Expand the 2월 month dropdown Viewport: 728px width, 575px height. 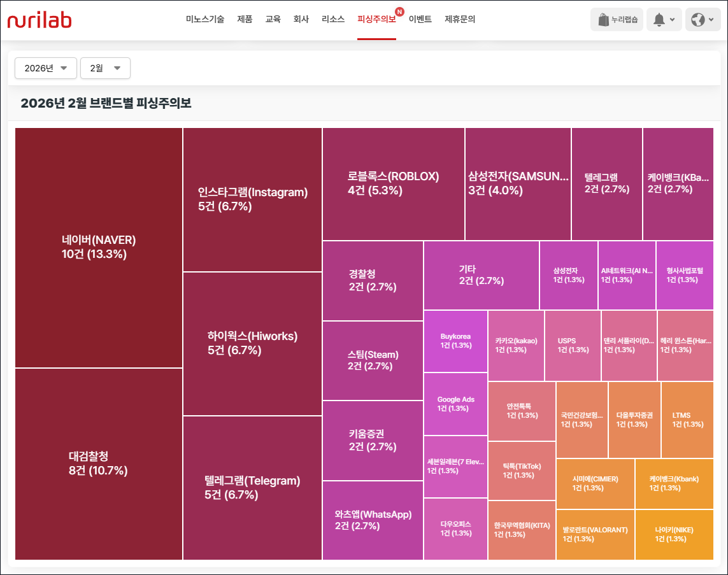pyautogui.click(x=105, y=68)
